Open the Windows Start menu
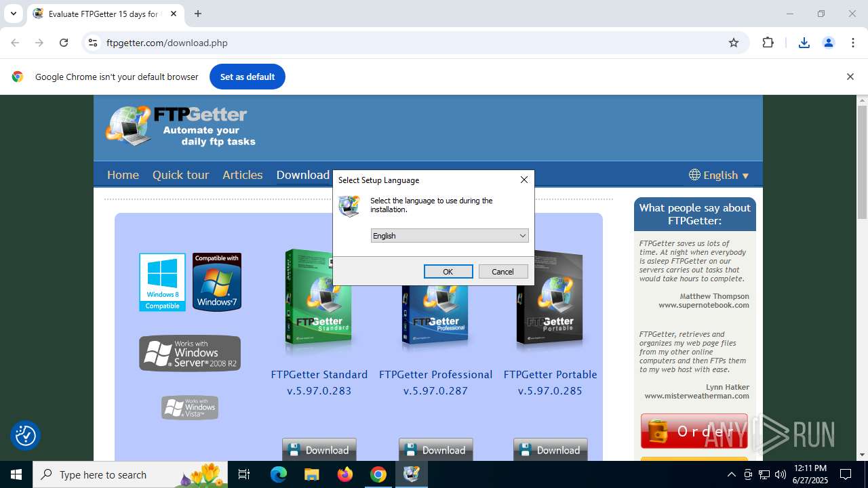The height and width of the screenshot is (488, 868). [16, 474]
